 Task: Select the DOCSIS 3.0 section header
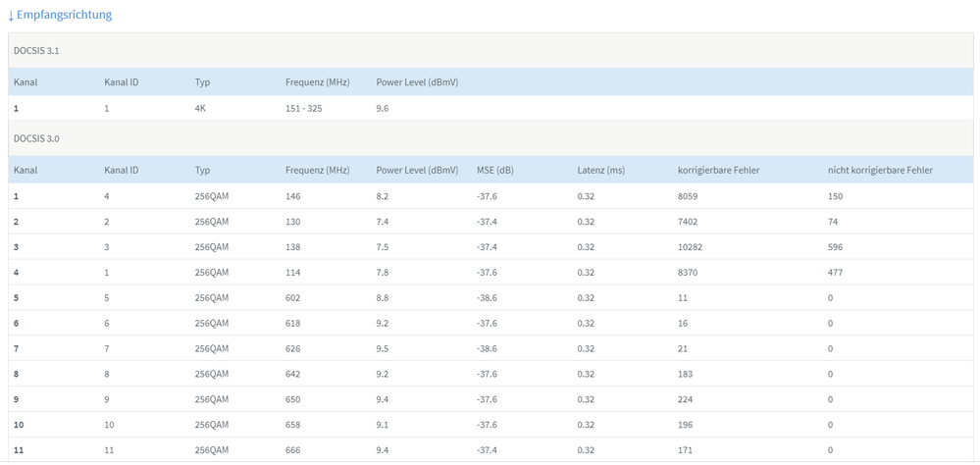37,138
